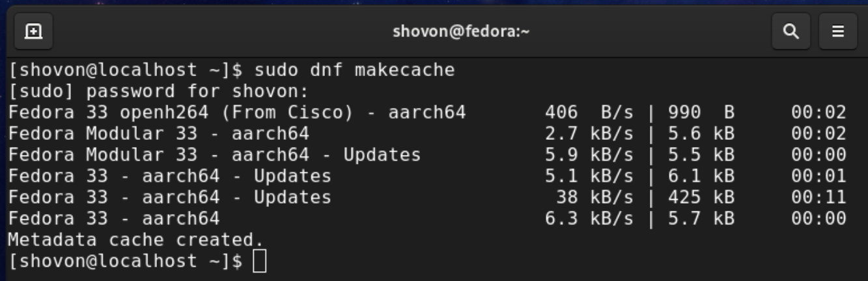
Task: Click the '00:11' elapsed time value
Action: coord(819,197)
